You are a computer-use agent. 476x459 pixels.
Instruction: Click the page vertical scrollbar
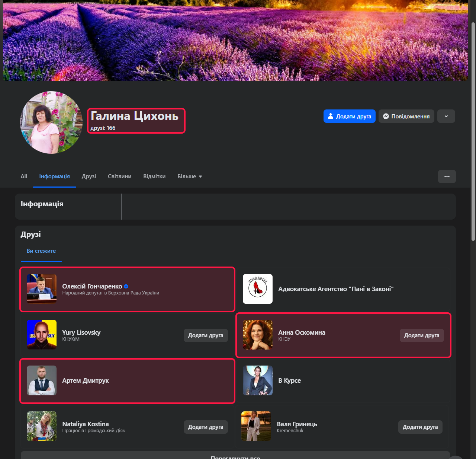click(473, 131)
